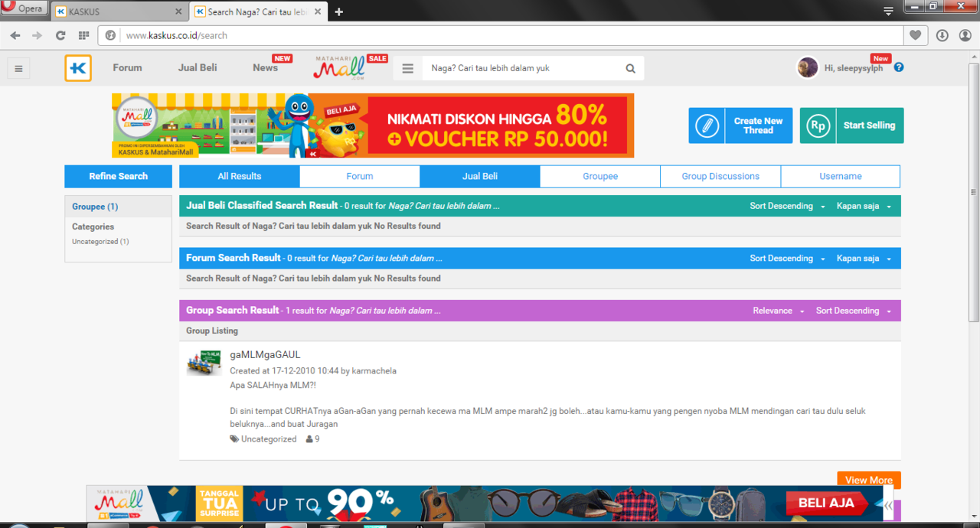This screenshot has width=980, height=528.
Task: Open a new browser tab
Action: [x=339, y=12]
